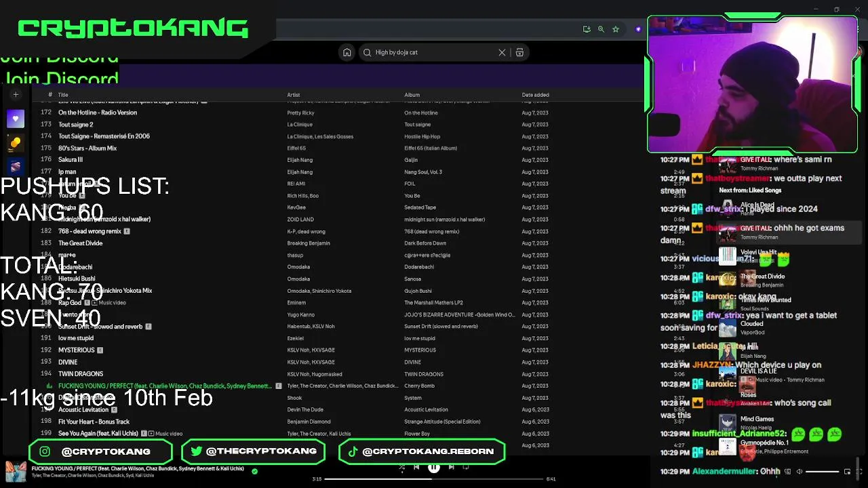This screenshot has width=868, height=488.
Task: Open 'Music video' badge on See You Again row
Action: point(165,434)
